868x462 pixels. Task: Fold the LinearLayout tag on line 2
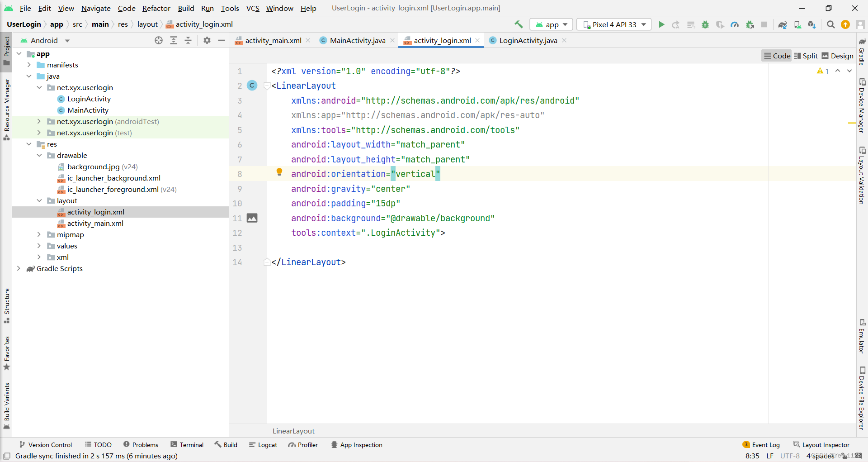[267, 86]
